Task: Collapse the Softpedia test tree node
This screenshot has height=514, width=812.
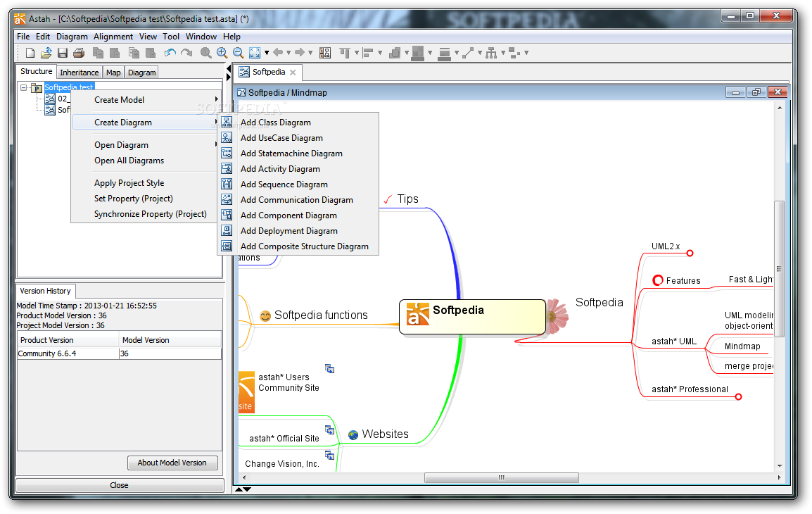Action: click(24, 87)
